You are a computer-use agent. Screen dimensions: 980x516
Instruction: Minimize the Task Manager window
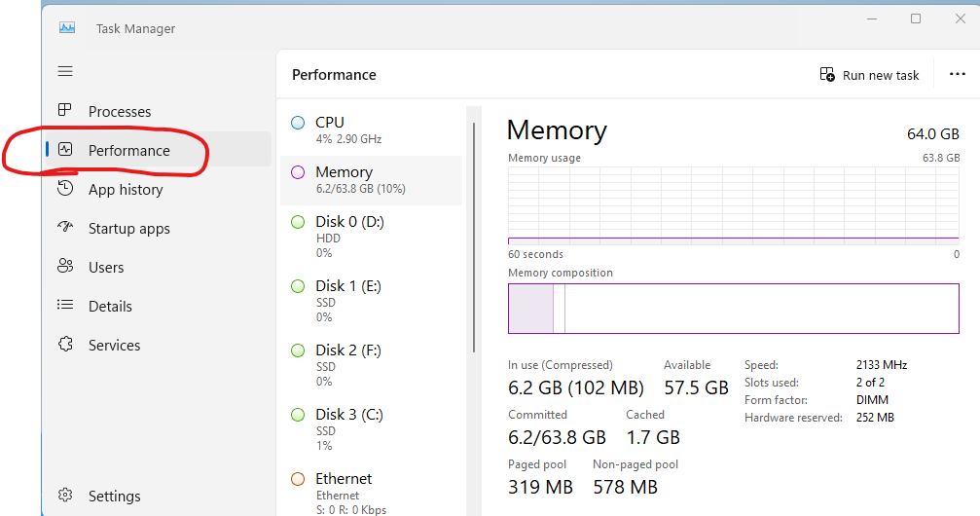872,18
